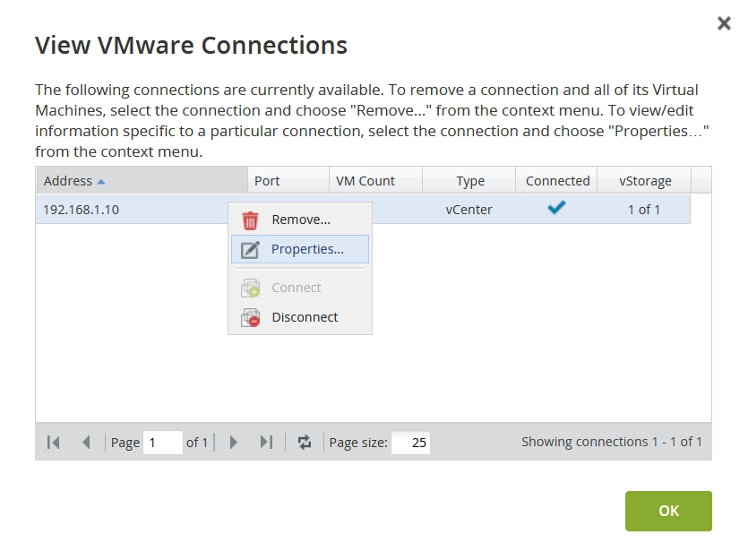Sort by the Port column header
This screenshot has width=748, height=560.
pos(288,180)
